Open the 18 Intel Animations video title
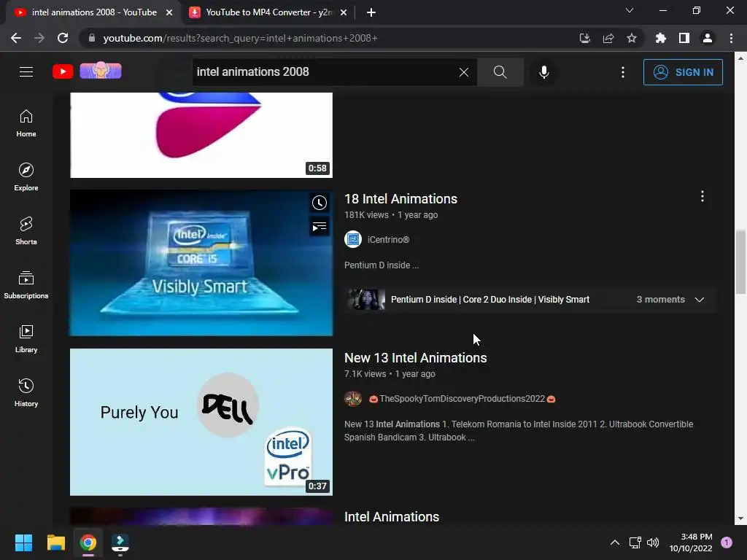The height and width of the screenshot is (560, 747). (x=400, y=199)
